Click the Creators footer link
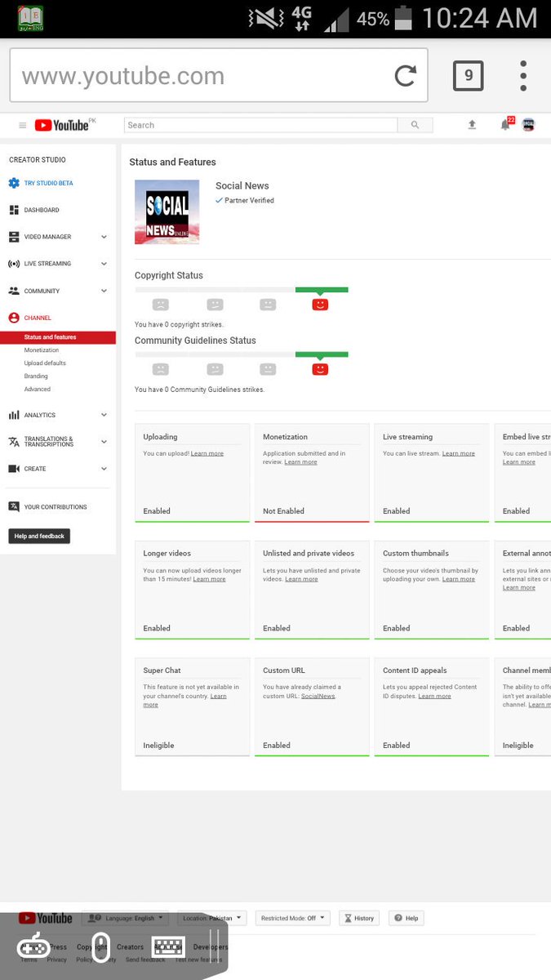 coord(130,947)
